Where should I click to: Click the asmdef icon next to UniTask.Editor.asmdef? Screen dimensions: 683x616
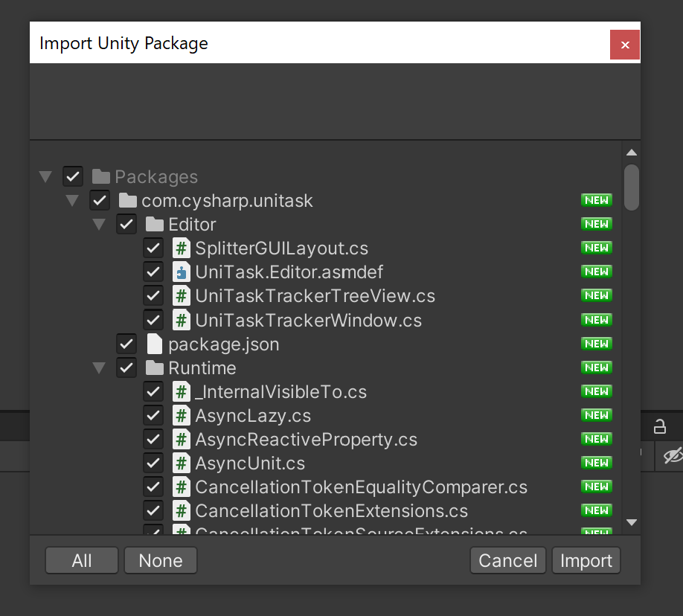[181, 272]
